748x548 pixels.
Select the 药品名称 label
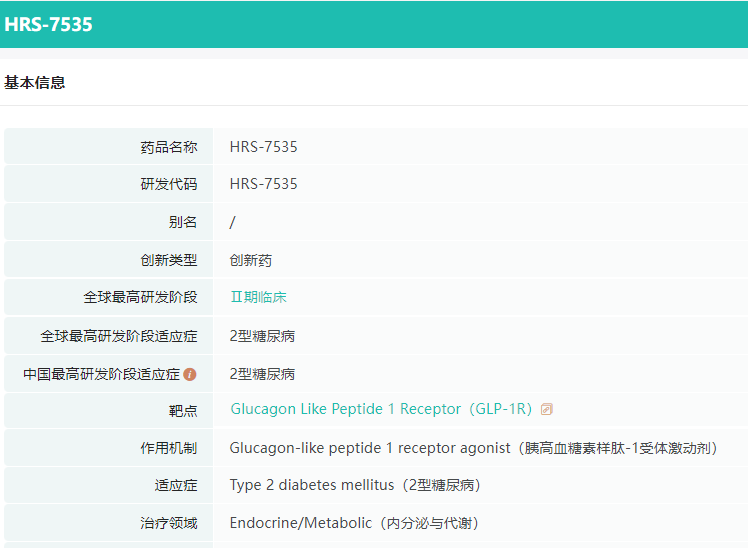click(169, 147)
